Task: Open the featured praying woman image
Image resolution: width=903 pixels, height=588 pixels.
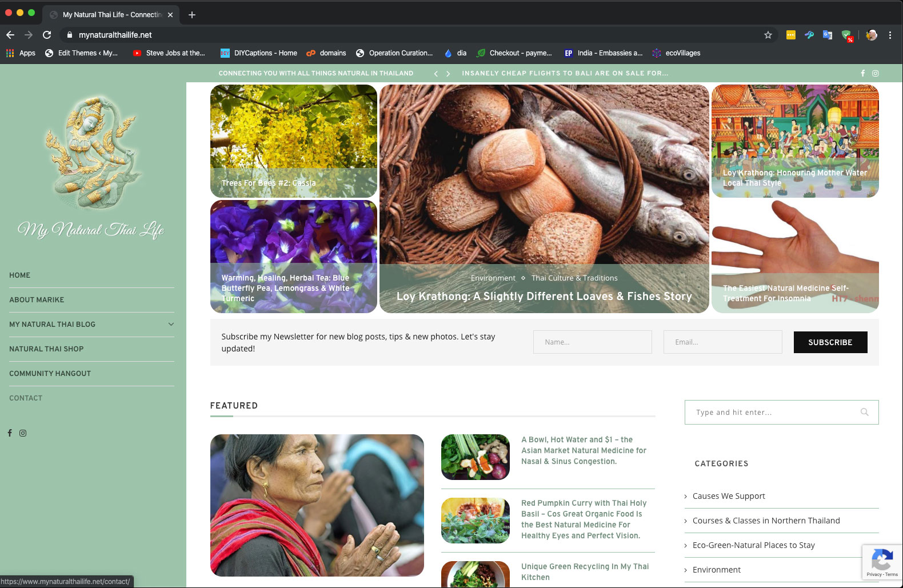Action: (x=317, y=505)
